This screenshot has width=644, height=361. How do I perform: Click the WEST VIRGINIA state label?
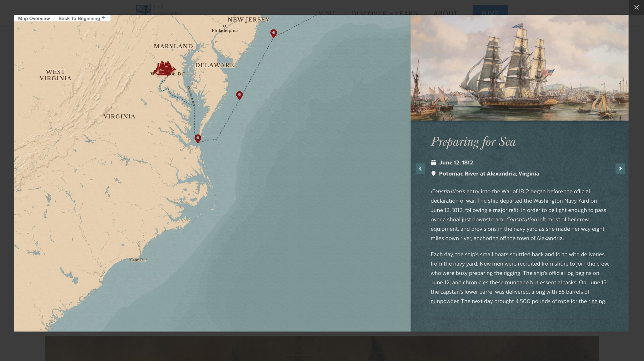[56, 75]
